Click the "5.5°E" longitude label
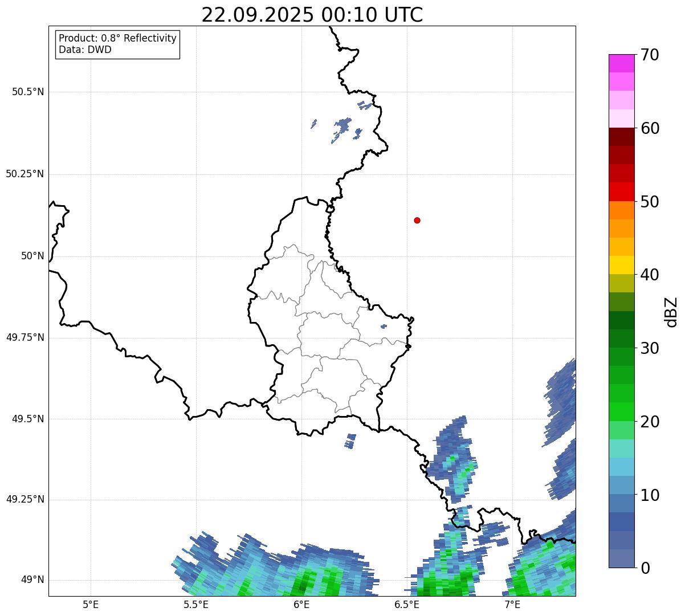 click(x=196, y=604)
